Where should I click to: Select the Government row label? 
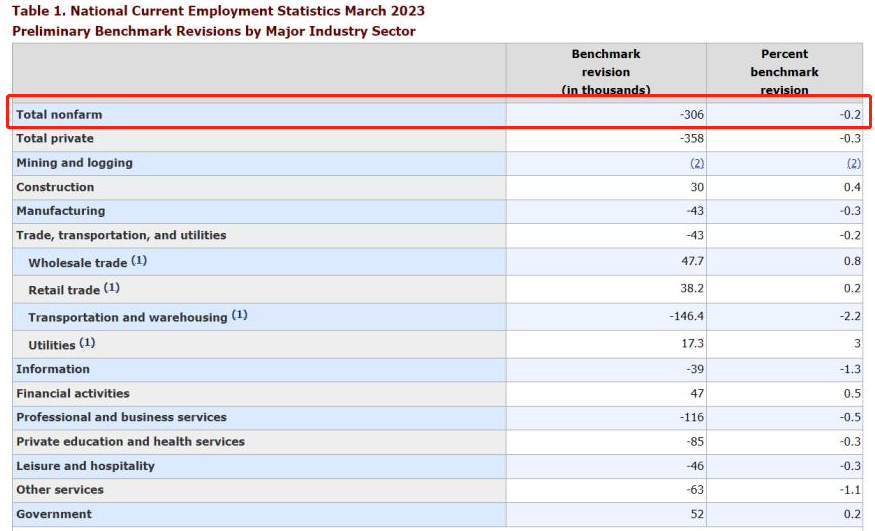54,514
